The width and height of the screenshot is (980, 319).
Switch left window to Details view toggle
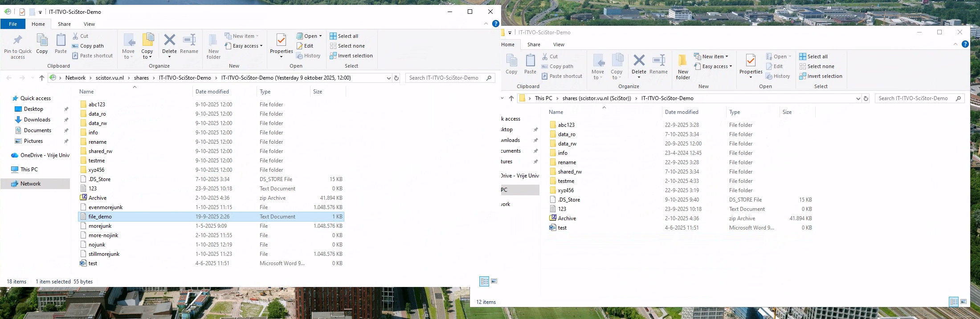(x=484, y=281)
